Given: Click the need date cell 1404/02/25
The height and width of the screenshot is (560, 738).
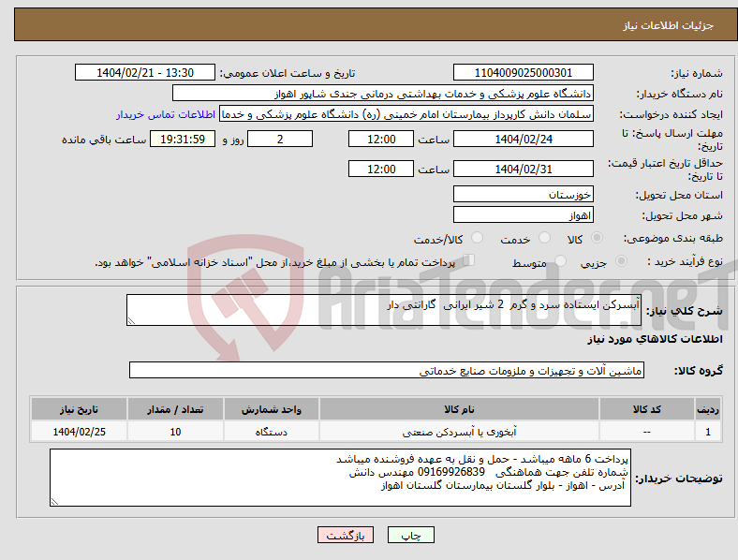Looking at the screenshot, I should coord(79,432).
